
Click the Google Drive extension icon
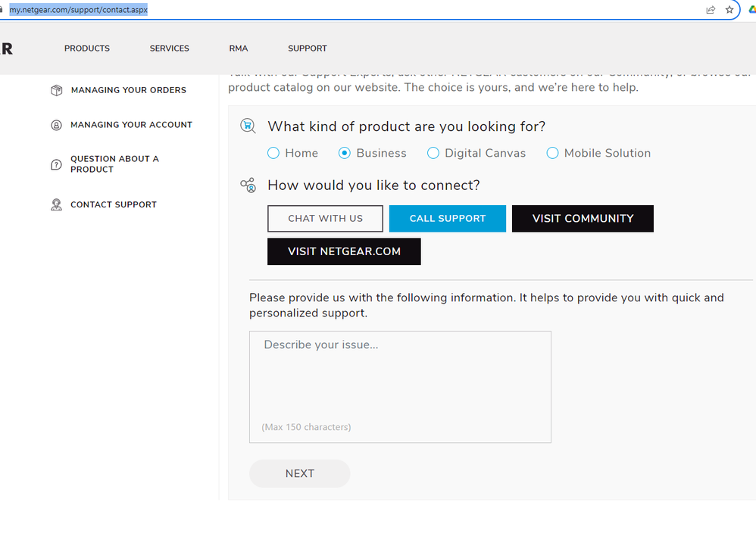(x=748, y=10)
